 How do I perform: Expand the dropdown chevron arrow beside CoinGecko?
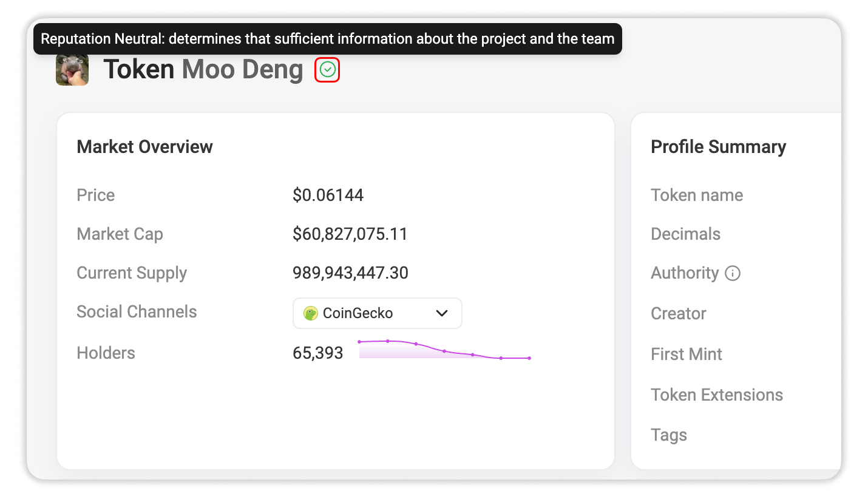(x=442, y=313)
